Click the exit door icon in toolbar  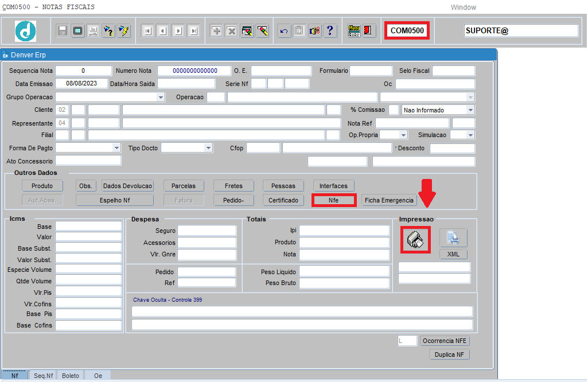(x=369, y=31)
